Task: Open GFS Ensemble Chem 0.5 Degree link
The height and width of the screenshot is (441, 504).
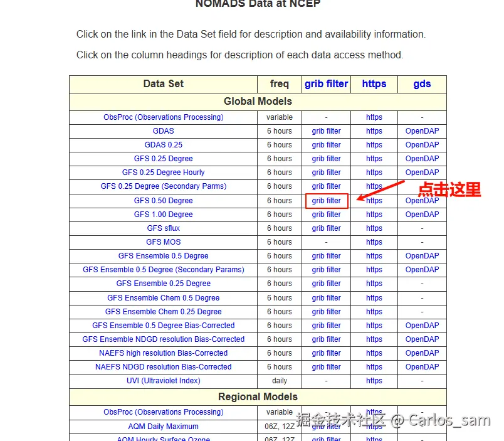Action: point(163,298)
